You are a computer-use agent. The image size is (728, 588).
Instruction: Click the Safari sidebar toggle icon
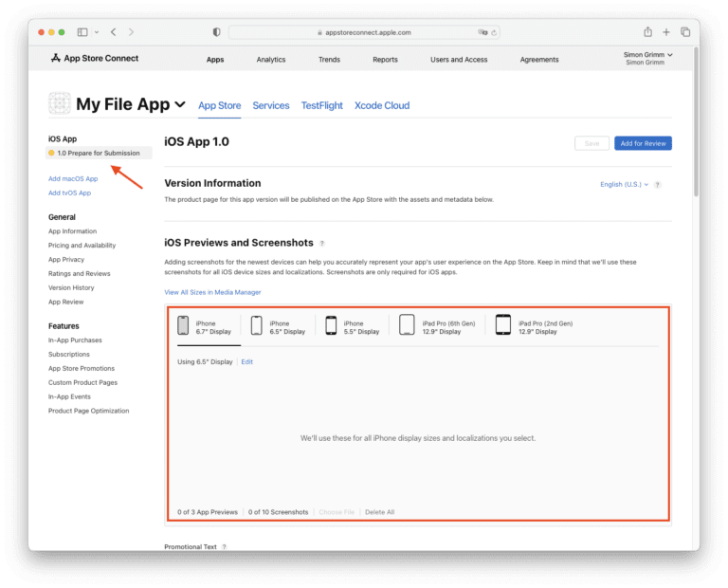click(82, 32)
